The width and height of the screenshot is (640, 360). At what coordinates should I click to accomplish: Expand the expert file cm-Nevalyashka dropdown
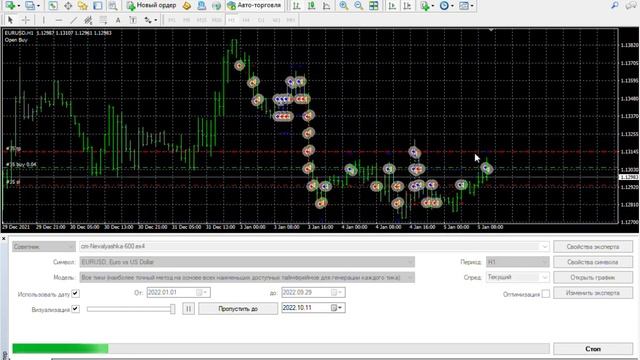point(544,247)
